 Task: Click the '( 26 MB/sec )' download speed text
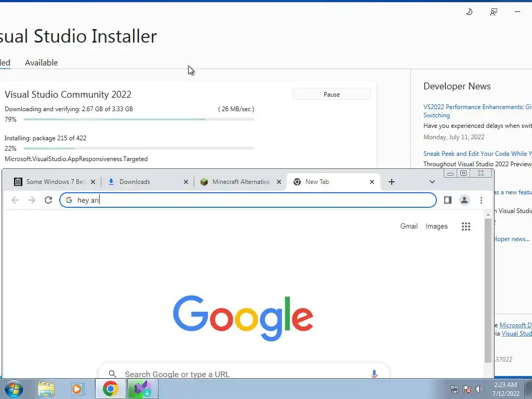click(x=236, y=109)
